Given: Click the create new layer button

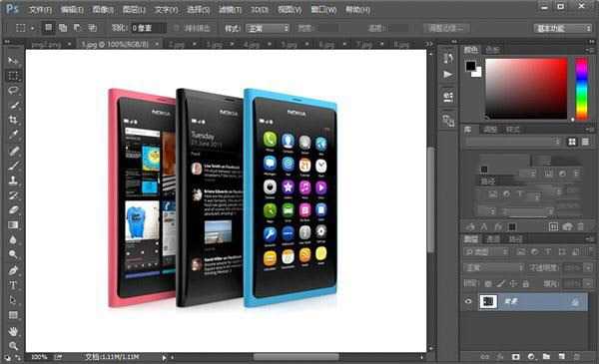Looking at the screenshot, I should coord(561,357).
